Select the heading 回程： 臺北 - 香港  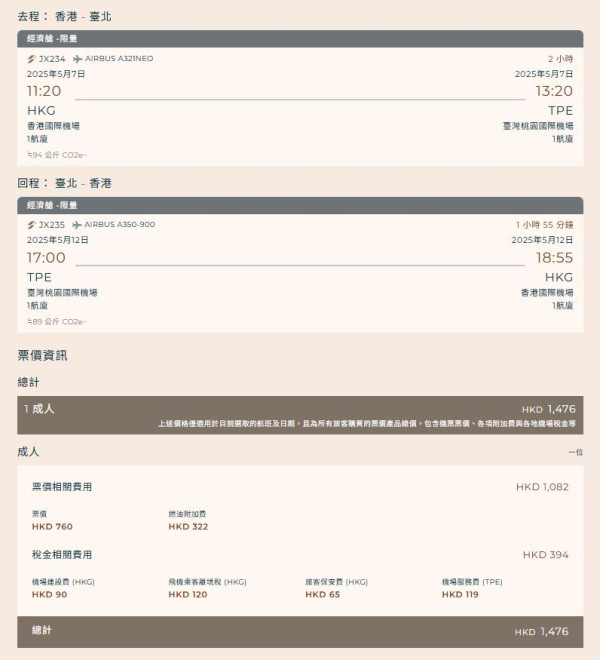pyautogui.click(x=64, y=183)
